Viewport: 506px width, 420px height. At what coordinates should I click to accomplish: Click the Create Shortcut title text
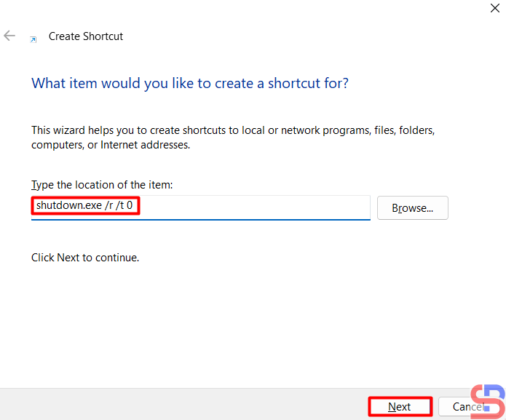click(86, 36)
